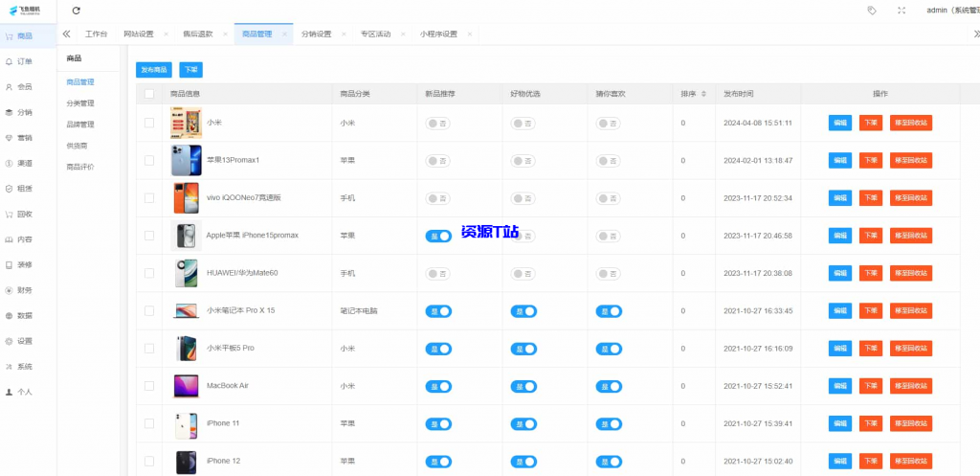Turn off 新品推荐 for iPhone 12
980x476 pixels.
click(437, 462)
